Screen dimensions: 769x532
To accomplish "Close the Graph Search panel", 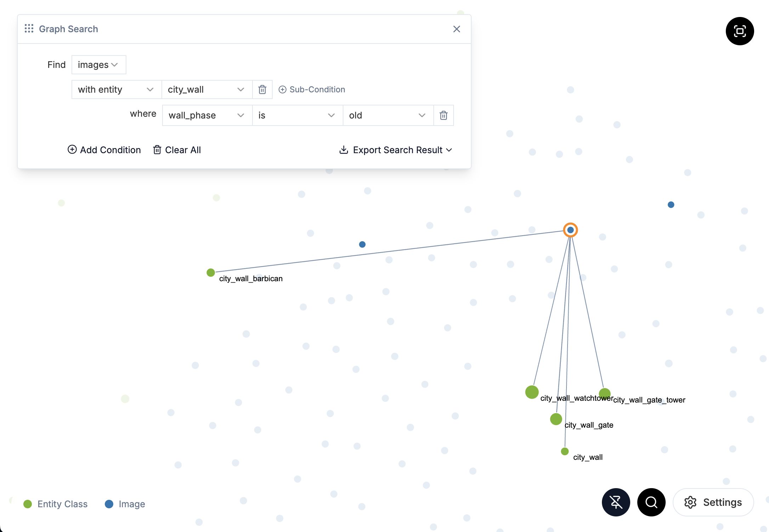I will [456, 29].
